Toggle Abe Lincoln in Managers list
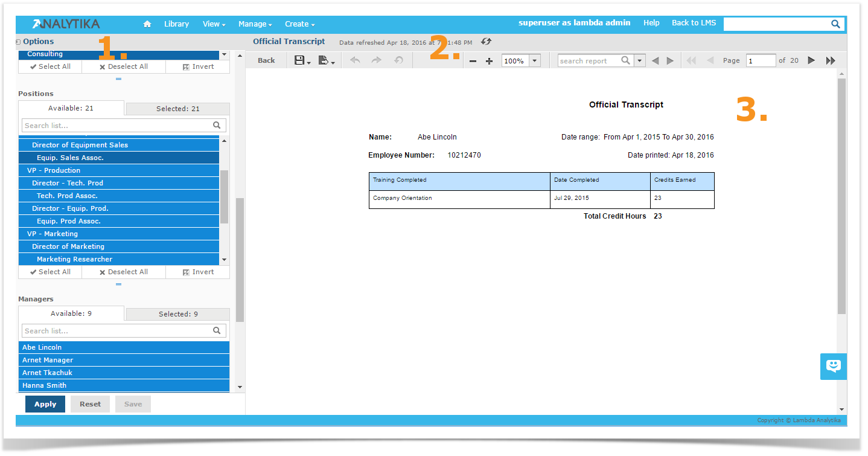868x456 pixels. pyautogui.click(x=124, y=347)
